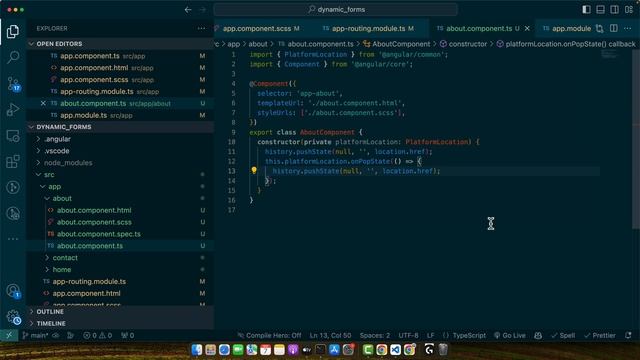Expand the .vscode folder
This screenshot has height=360, width=640.
click(120, 151)
